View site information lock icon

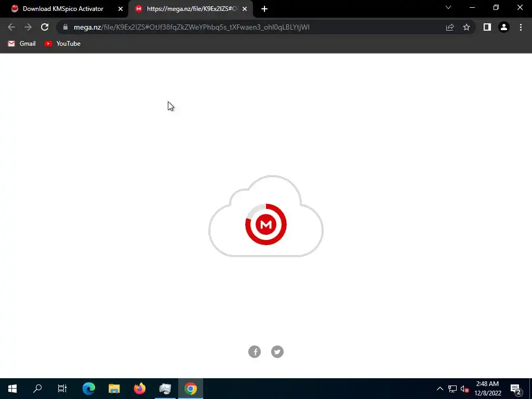(65, 27)
